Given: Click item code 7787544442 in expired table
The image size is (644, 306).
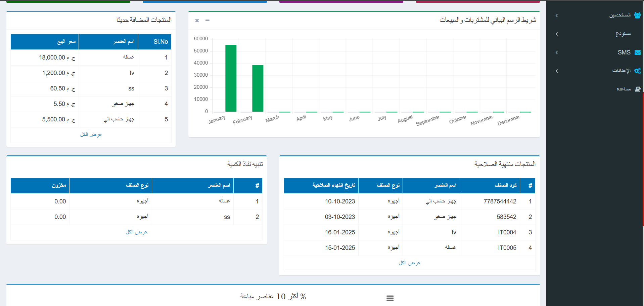Looking at the screenshot, I should point(500,201).
